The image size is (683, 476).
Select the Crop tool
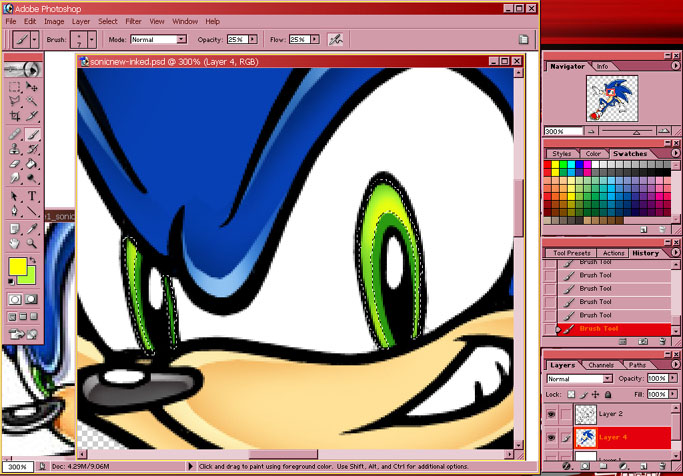point(15,116)
